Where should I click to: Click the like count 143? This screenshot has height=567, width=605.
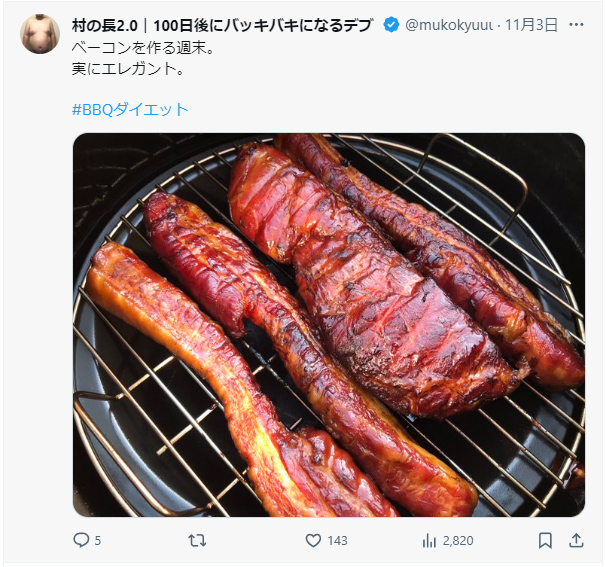337,540
